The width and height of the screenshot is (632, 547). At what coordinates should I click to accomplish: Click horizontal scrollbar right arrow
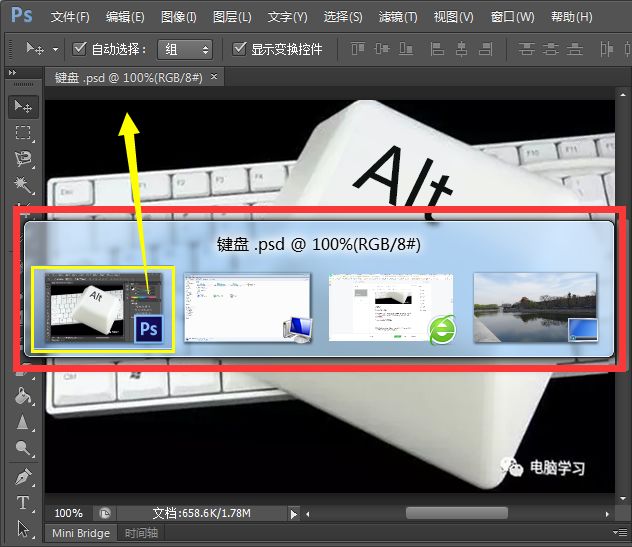tap(607, 514)
